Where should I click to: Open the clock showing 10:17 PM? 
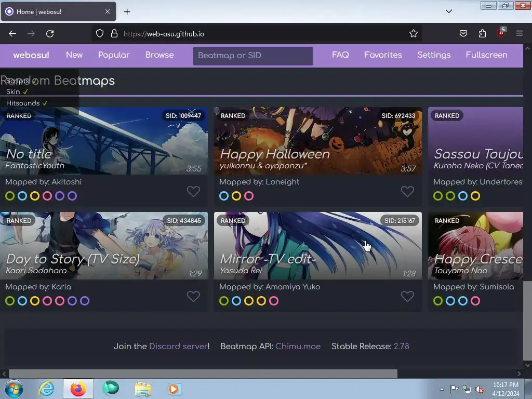click(506, 389)
